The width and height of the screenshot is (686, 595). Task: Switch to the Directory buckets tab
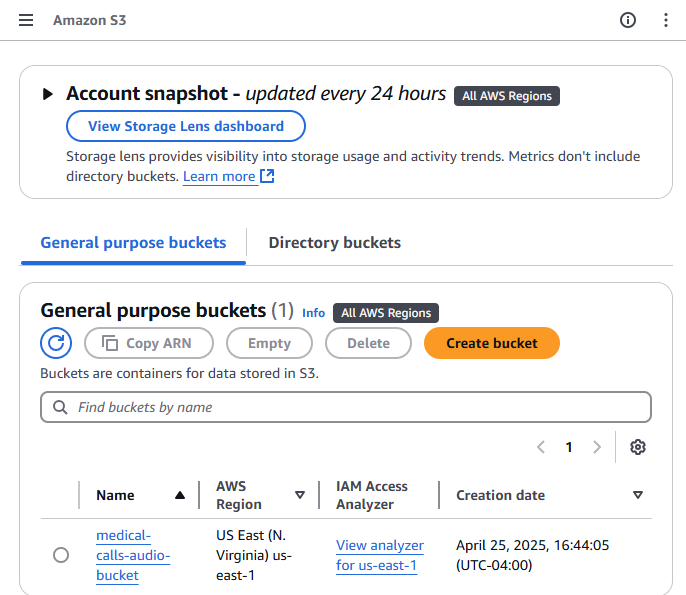click(x=334, y=243)
